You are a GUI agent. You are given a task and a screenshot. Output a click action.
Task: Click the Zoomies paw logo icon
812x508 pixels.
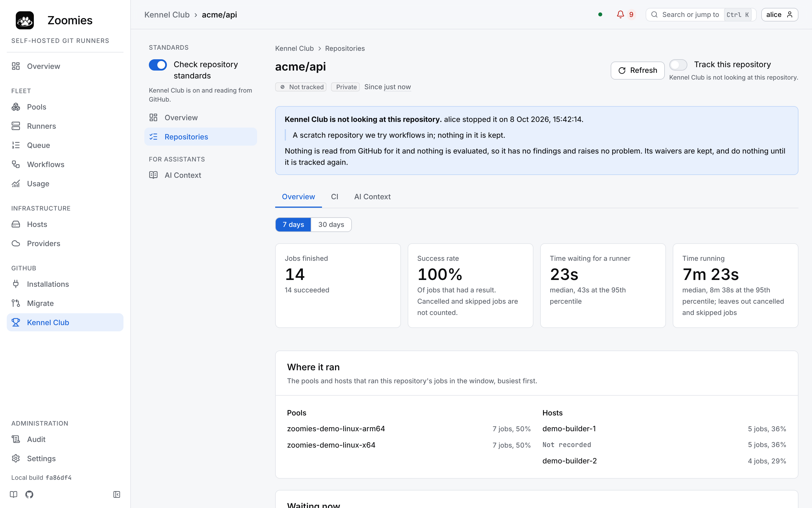(x=25, y=20)
